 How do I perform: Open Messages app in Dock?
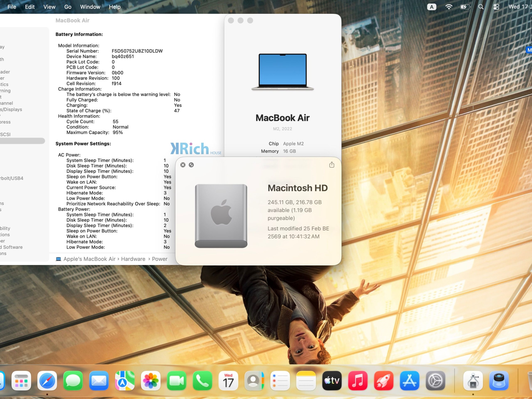click(x=73, y=381)
